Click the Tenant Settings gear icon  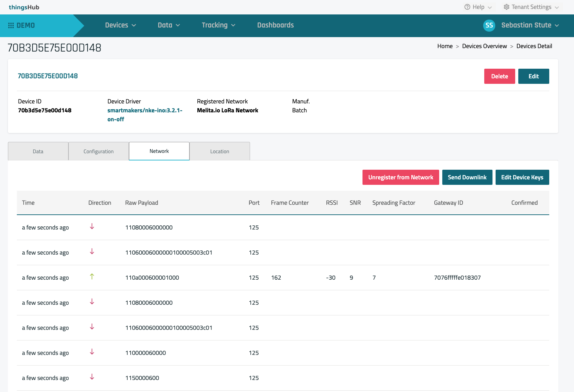click(x=506, y=7)
